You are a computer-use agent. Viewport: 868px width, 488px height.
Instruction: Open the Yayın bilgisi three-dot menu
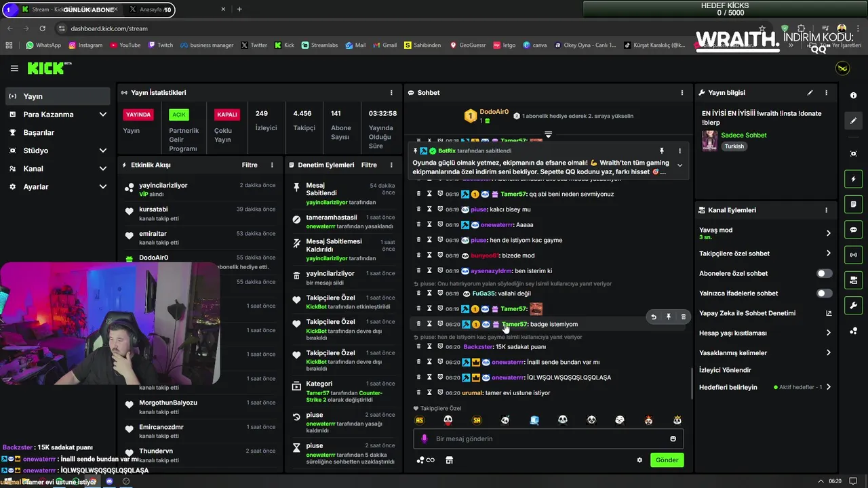826,93
